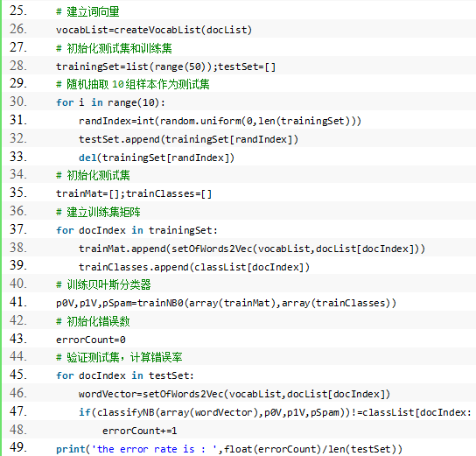Click line number 35

click(18, 193)
